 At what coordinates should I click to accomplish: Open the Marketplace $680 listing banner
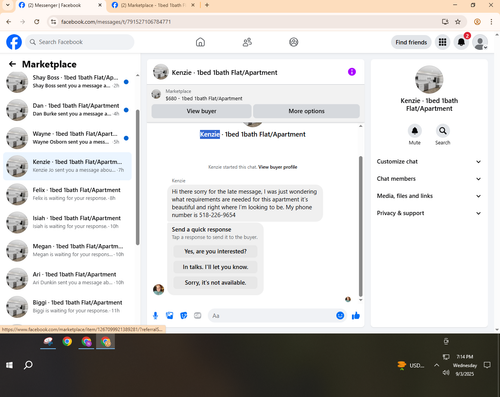[255, 95]
